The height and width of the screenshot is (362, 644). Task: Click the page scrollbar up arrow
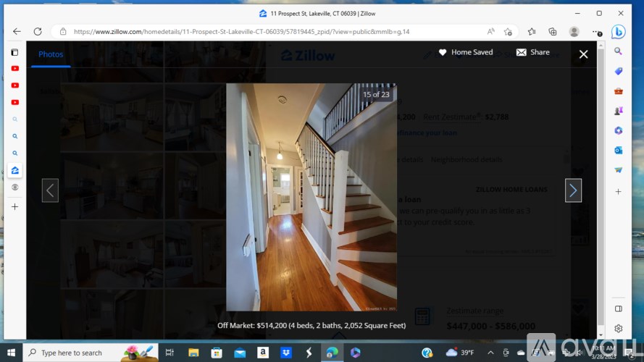[x=601, y=46]
